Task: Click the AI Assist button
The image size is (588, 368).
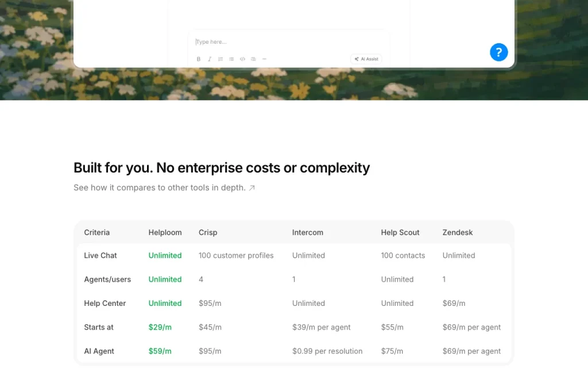Action: 366,59
